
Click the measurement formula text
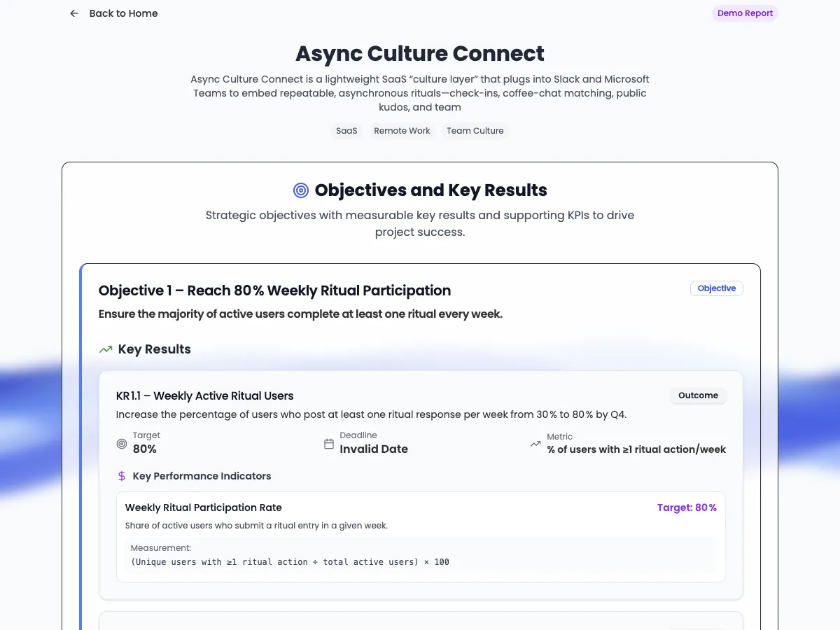[x=290, y=562]
